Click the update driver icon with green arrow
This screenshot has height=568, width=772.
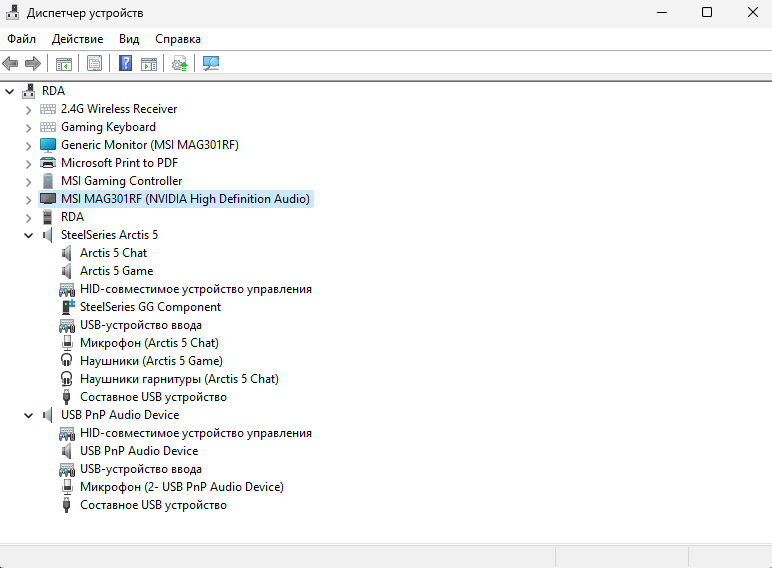click(x=179, y=63)
